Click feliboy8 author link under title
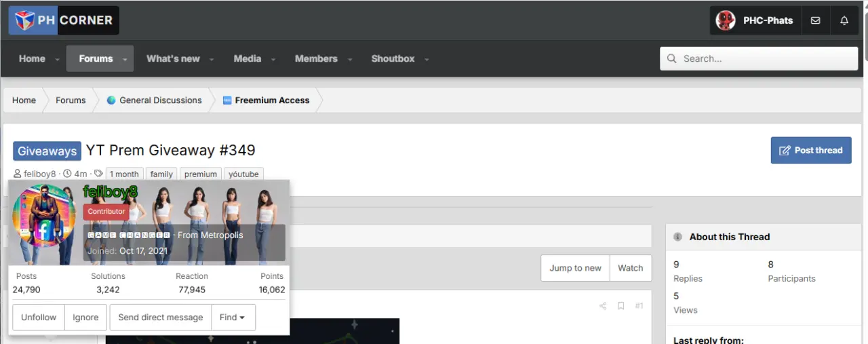The width and height of the screenshot is (868, 344). 40,174
